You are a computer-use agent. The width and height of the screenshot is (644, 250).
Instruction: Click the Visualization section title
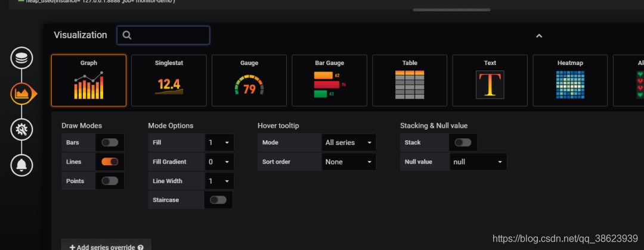pyautogui.click(x=80, y=35)
